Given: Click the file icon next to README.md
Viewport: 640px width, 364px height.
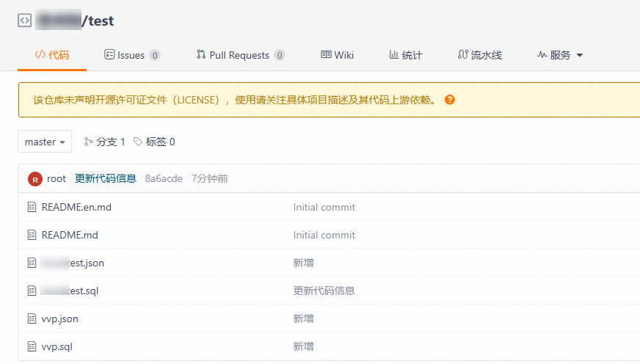Looking at the screenshot, I should click(x=32, y=235).
